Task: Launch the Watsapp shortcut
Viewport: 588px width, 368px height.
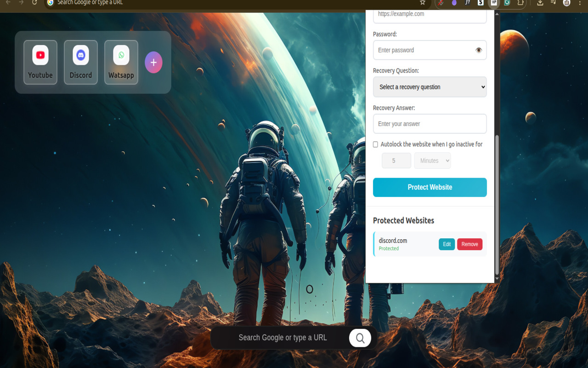Action: 121,62
